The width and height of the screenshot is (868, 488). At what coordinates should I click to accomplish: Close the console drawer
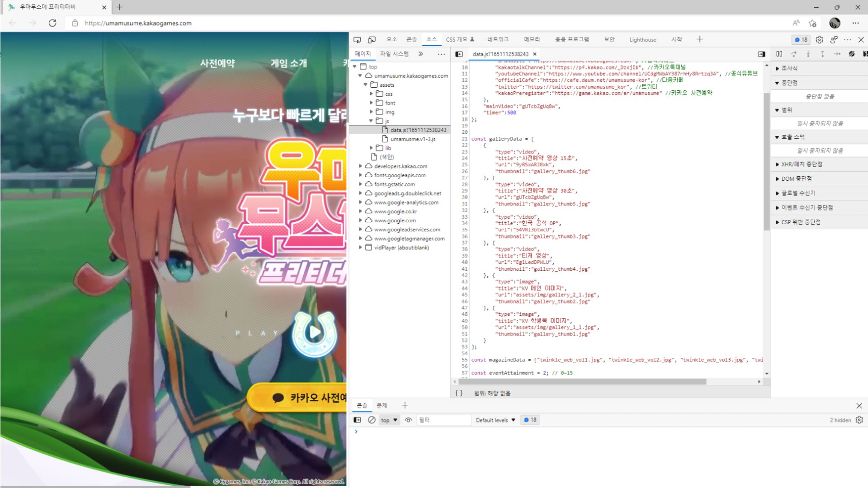pos(859,406)
